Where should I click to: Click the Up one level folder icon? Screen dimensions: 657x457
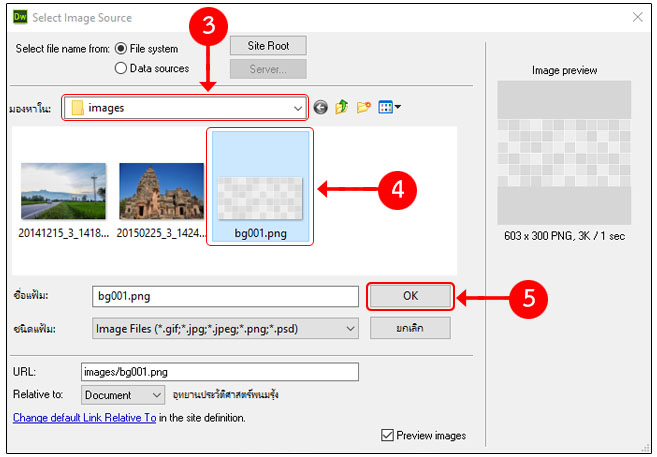point(342,107)
